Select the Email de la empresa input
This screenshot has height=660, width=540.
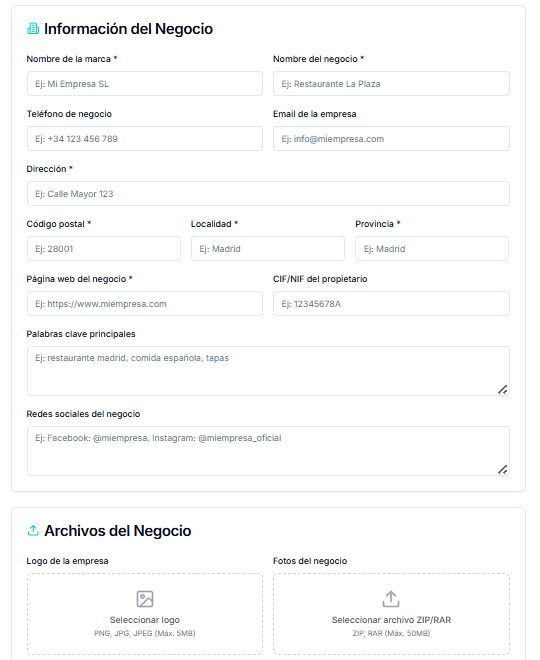pos(391,139)
